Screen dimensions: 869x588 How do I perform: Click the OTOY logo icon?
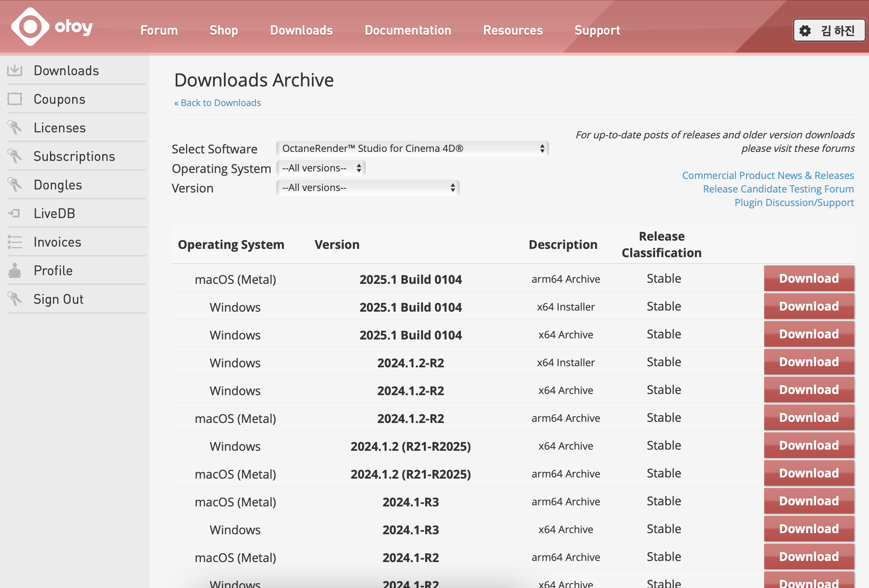coord(30,27)
